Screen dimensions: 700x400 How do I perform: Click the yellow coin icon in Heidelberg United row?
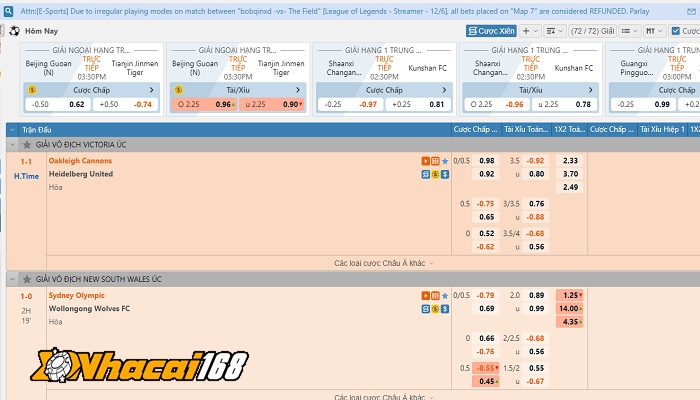tap(435, 175)
